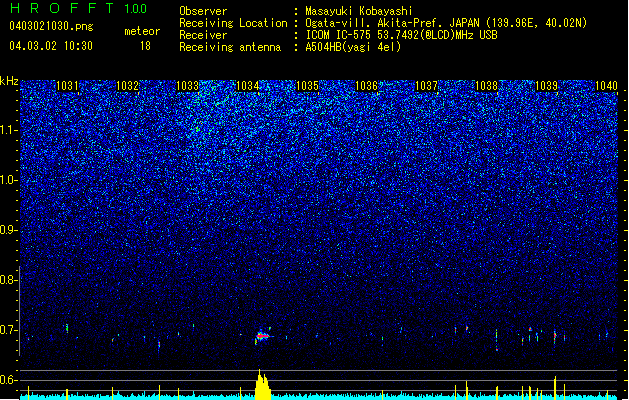This screenshot has width=629, height=400.
Task: Click the date stamp 04.03.02 10:30
Action: coord(51,46)
